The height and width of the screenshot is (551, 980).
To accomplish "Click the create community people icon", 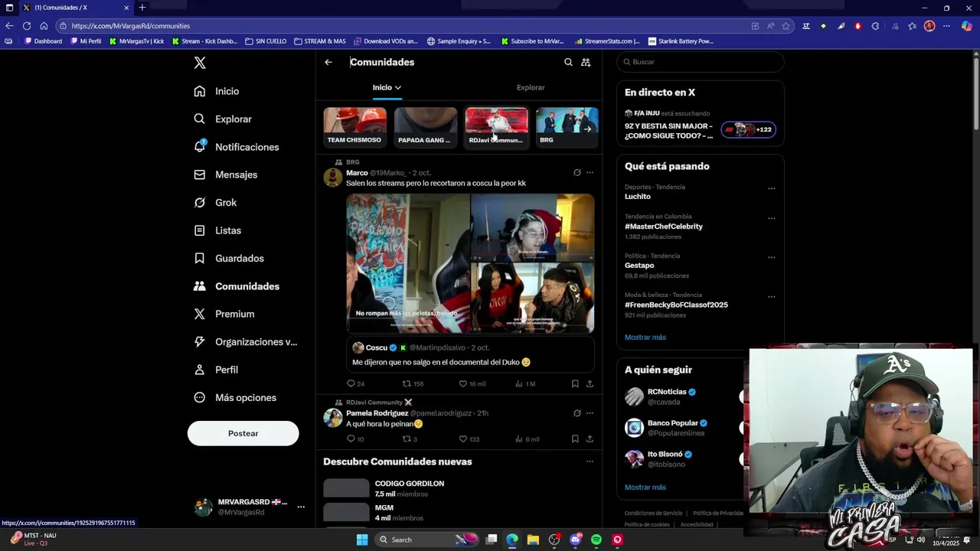I will [586, 62].
